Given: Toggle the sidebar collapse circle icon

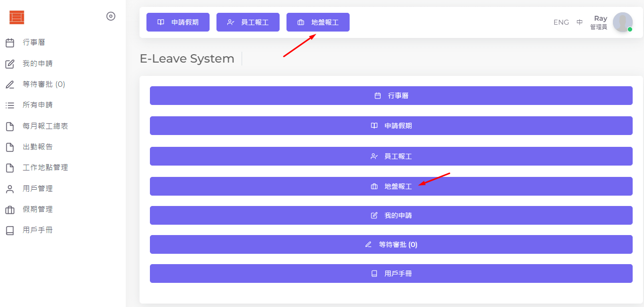Looking at the screenshot, I should point(111,16).
